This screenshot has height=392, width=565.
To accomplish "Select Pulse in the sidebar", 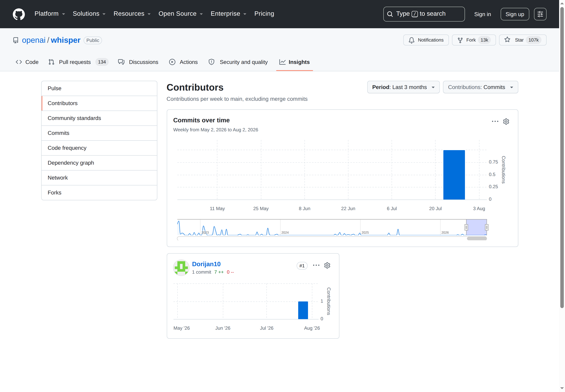I will pos(99,88).
